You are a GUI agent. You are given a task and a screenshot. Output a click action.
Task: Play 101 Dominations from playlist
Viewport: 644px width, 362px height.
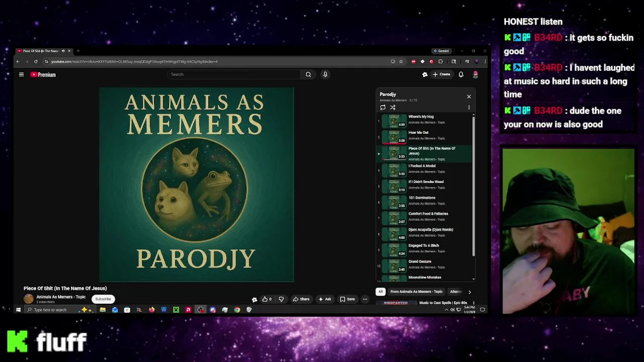tap(424, 202)
